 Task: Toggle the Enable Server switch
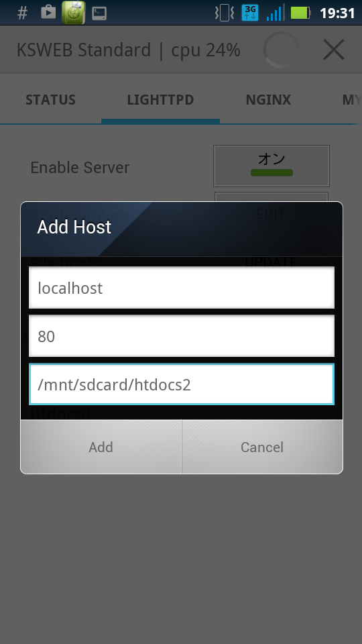pyautogui.click(x=271, y=166)
